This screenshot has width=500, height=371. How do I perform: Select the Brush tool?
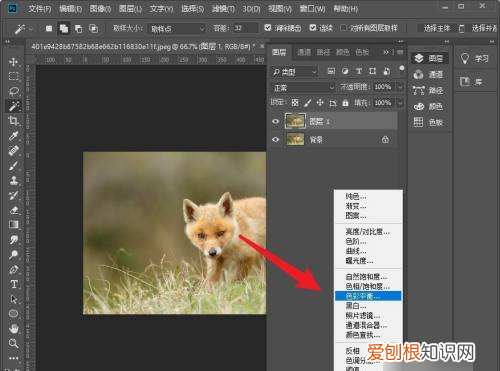13,165
